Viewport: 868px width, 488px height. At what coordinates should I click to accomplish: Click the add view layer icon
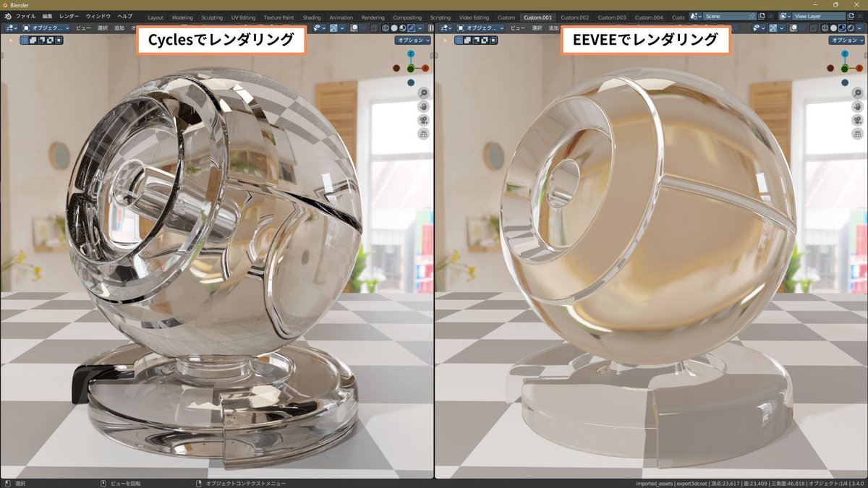851,16
